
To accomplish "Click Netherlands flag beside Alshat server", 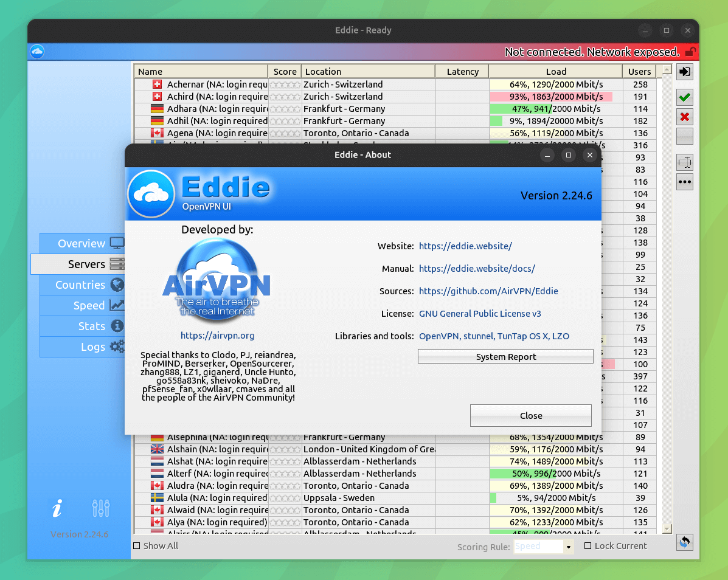I will [158, 461].
